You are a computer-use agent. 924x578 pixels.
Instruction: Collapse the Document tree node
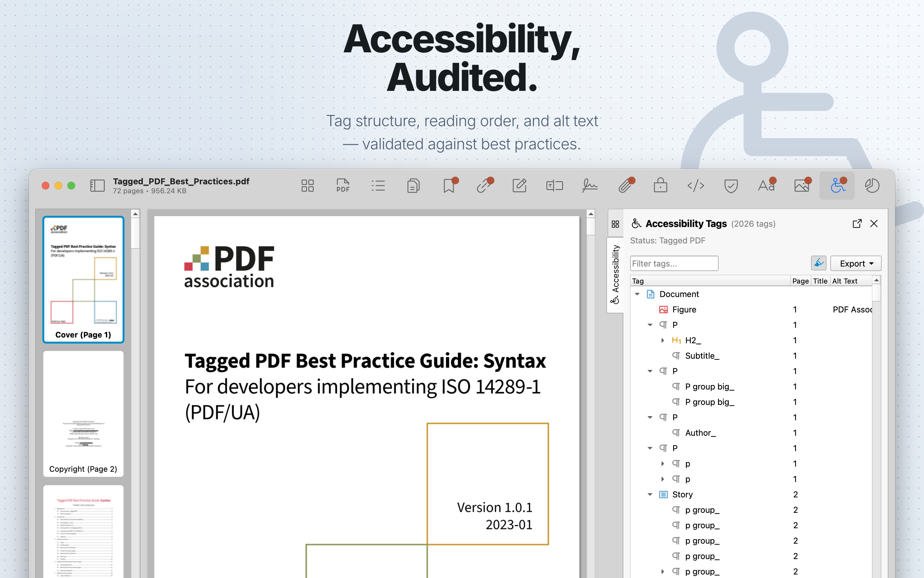coord(637,294)
